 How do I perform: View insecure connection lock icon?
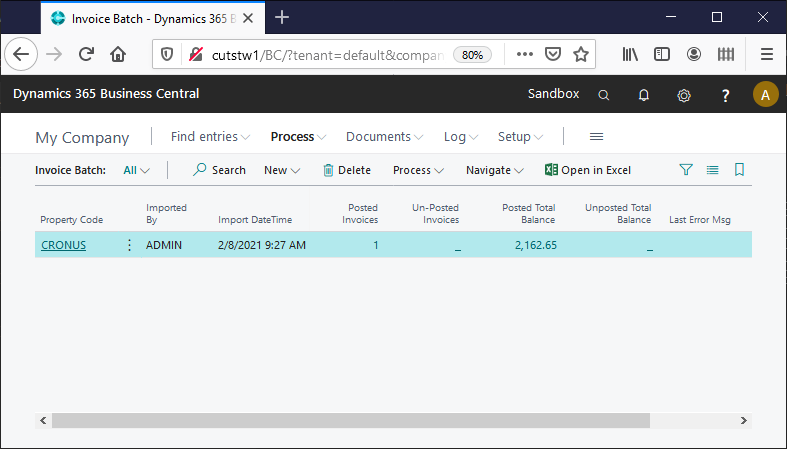(x=196, y=54)
